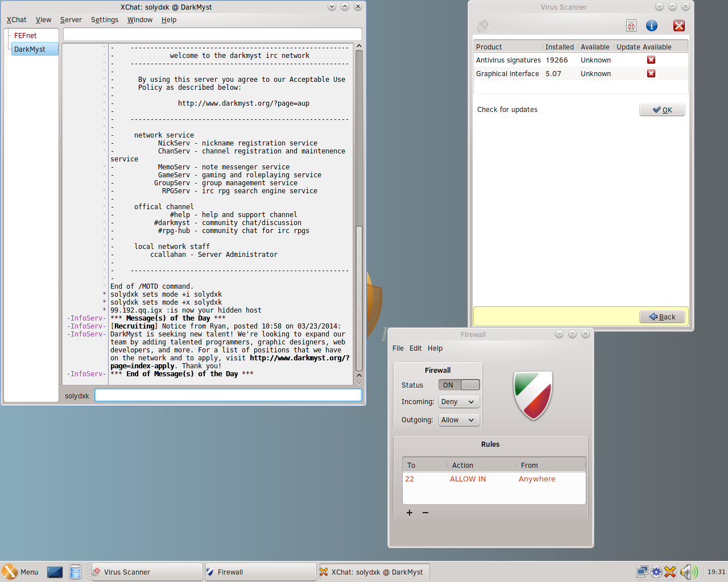Screen dimensions: 728x582
Task: Click the Firewall shield logo
Action: coord(533,396)
